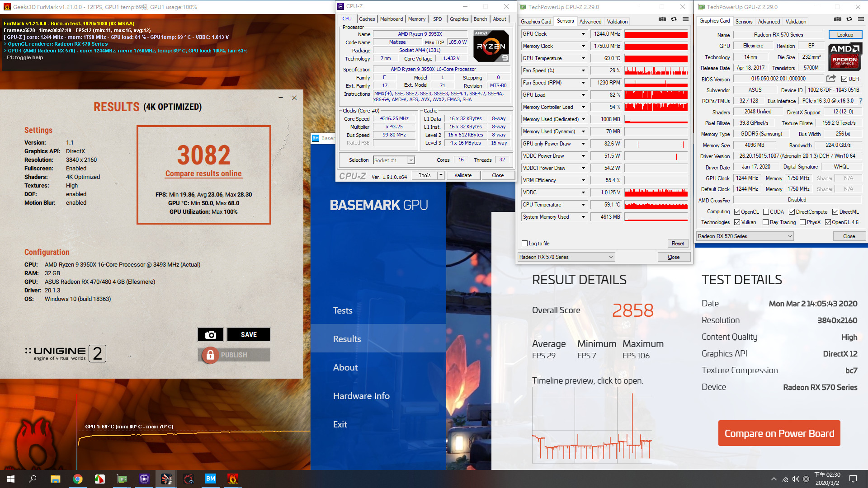The height and width of the screenshot is (488, 868).
Task: Switch to GPU-Z via its taskbar icon
Action: 122,479
